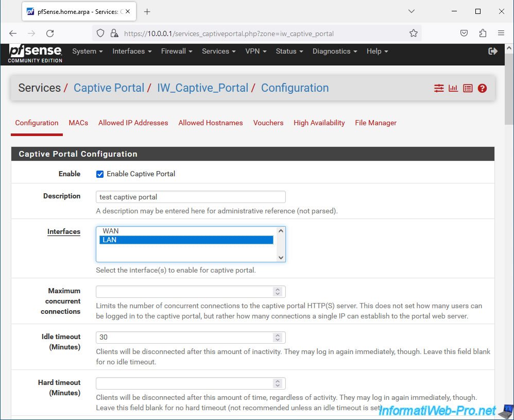The height and width of the screenshot is (420, 514).
Task: Go back with browser back arrow
Action: click(13, 33)
